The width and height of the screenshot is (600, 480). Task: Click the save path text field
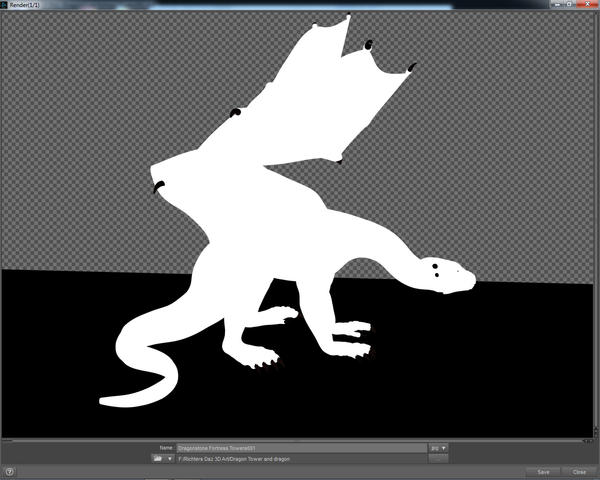click(302, 459)
